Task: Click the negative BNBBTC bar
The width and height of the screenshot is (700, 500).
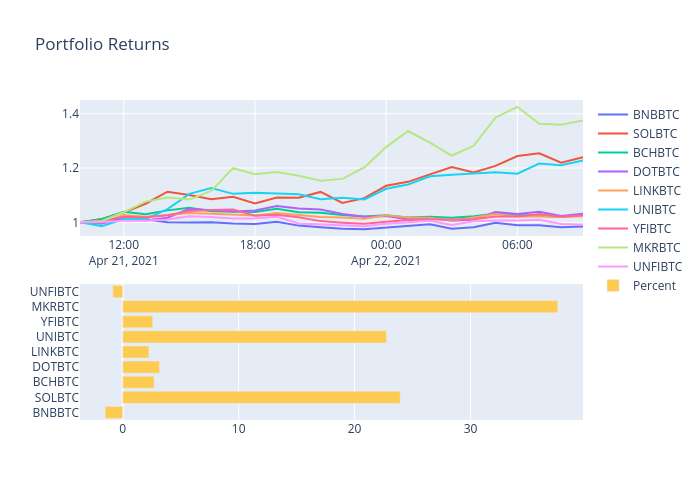Action: point(114,412)
